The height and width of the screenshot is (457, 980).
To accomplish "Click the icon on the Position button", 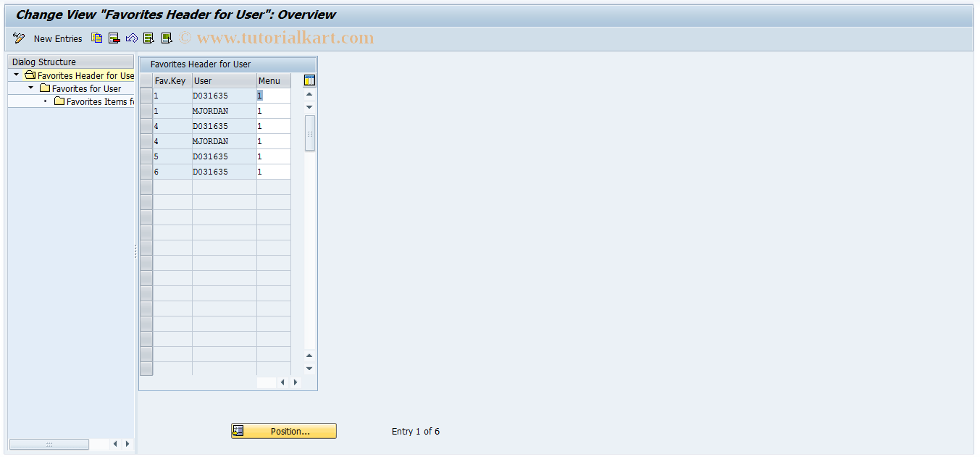I will [x=238, y=431].
